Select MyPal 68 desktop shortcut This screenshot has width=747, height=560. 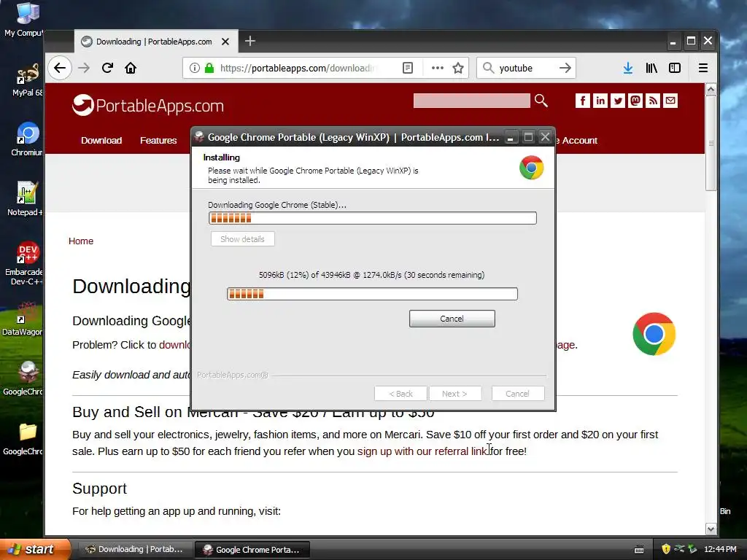pos(27,80)
